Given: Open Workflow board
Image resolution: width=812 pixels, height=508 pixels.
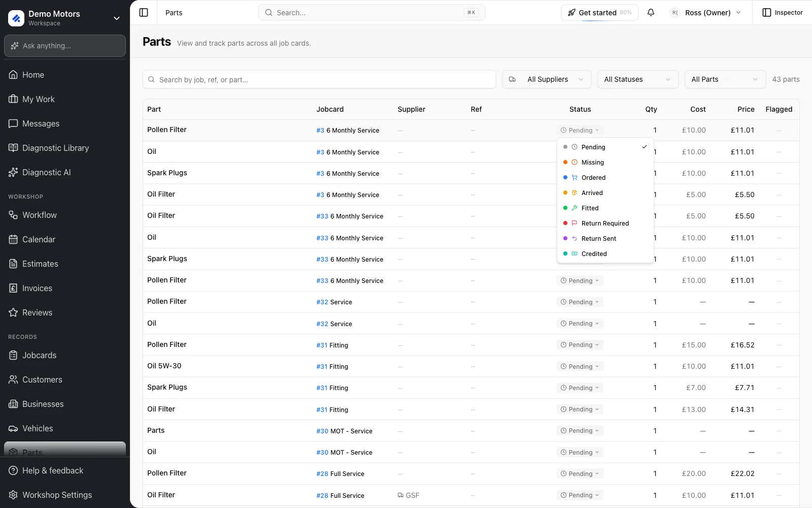Looking at the screenshot, I should tap(65, 215).
